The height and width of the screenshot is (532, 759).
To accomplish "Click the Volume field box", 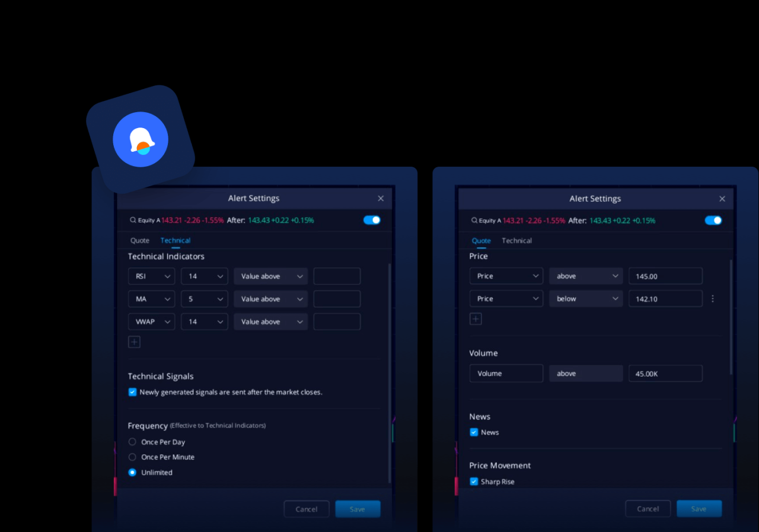I will tap(506, 374).
